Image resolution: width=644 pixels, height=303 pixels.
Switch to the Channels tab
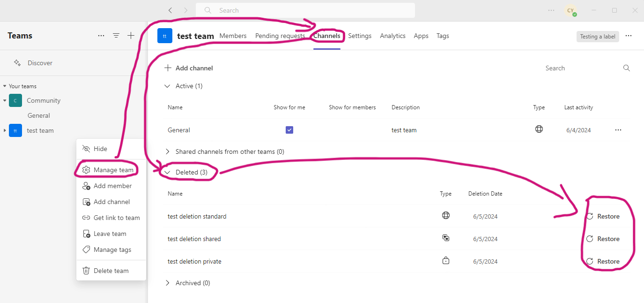pyautogui.click(x=327, y=36)
